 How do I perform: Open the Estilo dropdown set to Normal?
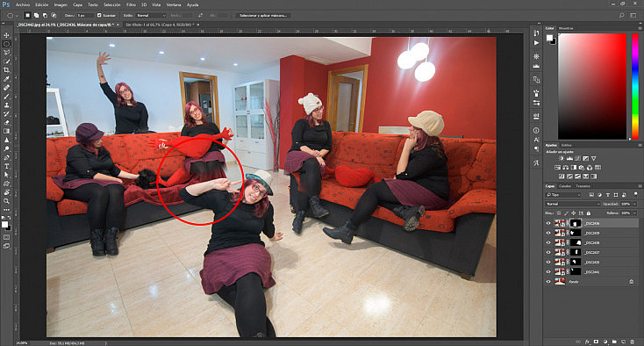coord(151,15)
